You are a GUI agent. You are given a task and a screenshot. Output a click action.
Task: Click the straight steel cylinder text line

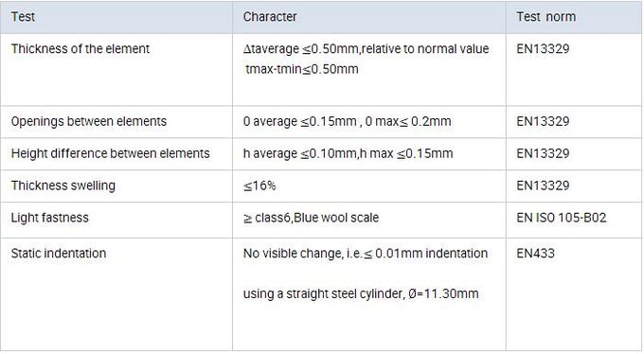pyautogui.click(x=361, y=293)
